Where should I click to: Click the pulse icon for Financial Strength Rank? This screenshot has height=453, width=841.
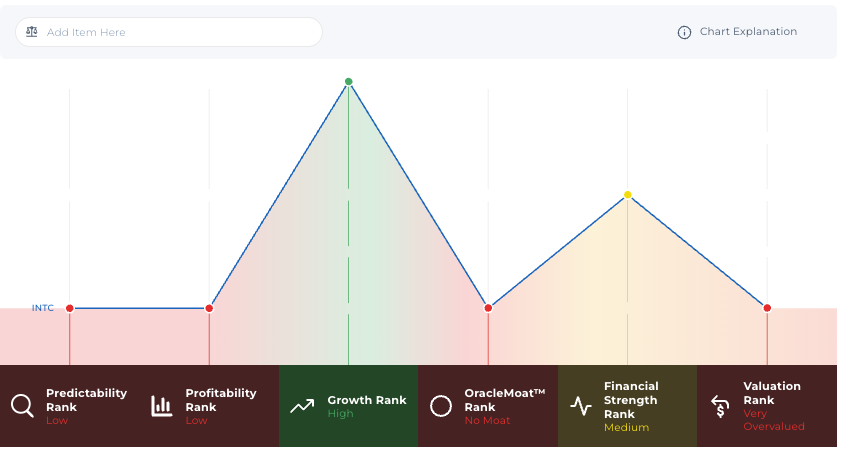tap(580, 406)
